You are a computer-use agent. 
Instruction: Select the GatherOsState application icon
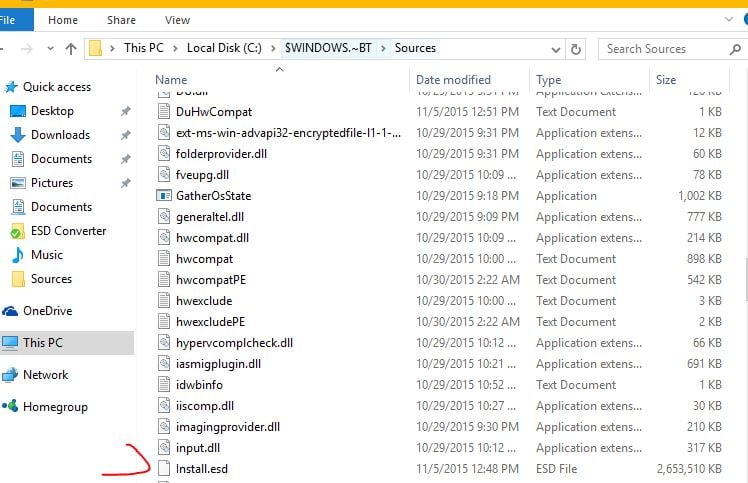(x=164, y=195)
